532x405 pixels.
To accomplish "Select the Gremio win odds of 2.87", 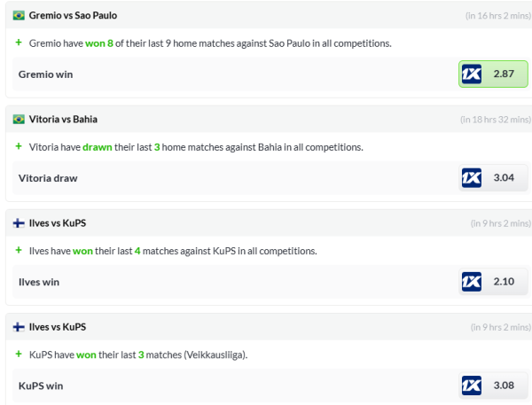I will tap(504, 74).
